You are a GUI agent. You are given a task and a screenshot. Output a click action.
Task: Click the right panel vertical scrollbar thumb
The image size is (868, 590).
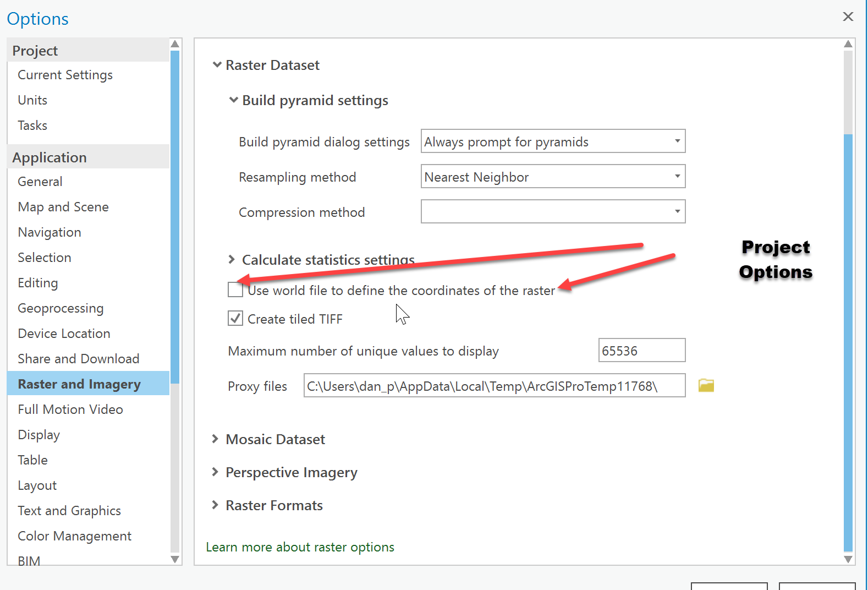tap(848, 341)
